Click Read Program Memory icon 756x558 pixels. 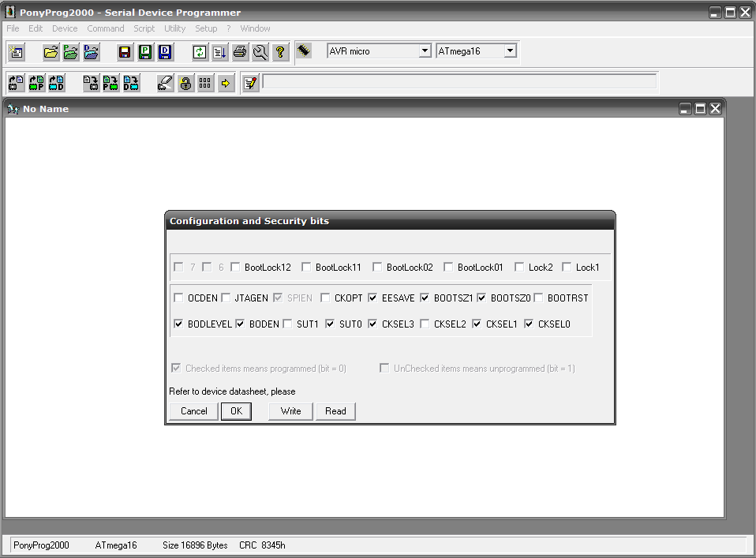tap(36, 83)
